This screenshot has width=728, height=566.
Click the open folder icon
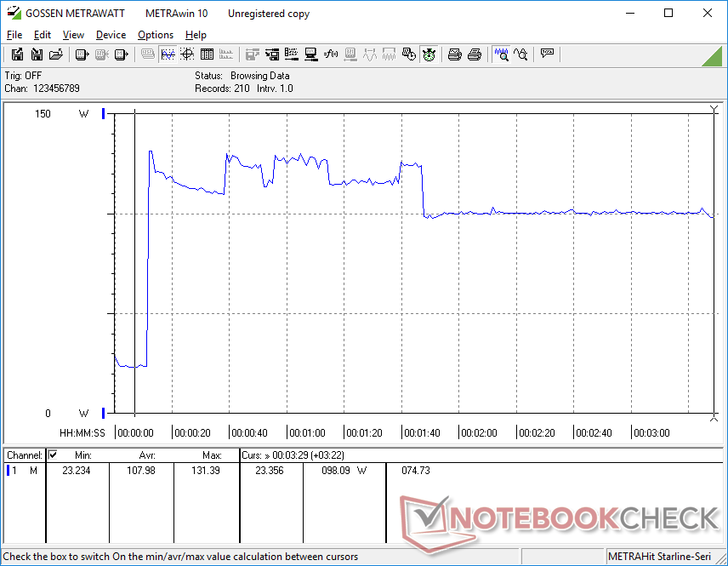pos(56,54)
